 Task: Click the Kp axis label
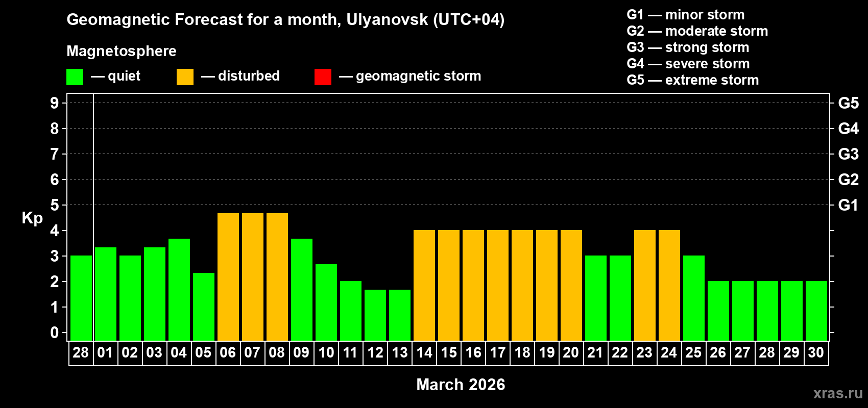click(x=32, y=218)
